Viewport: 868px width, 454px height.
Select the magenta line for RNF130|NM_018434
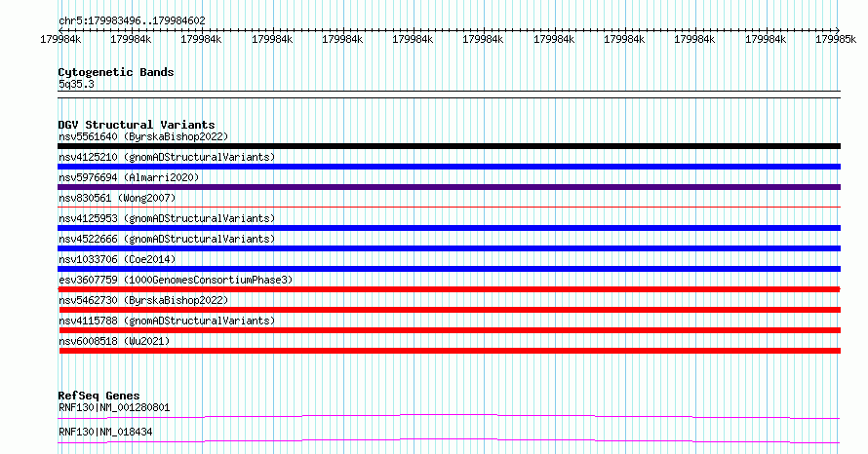pyautogui.click(x=449, y=440)
